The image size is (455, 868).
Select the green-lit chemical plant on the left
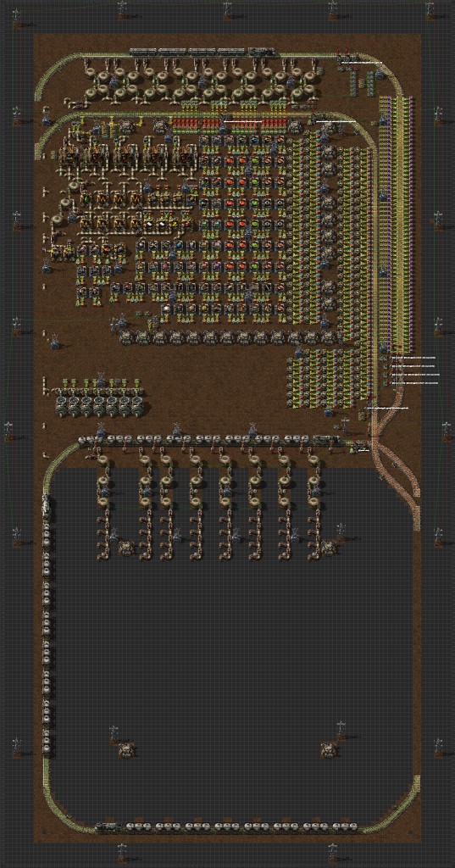86,198
